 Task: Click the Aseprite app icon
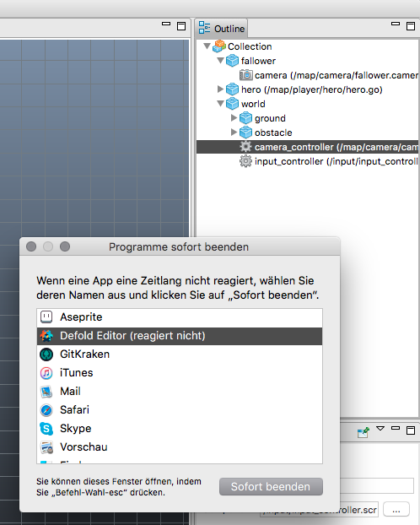[x=46, y=317]
